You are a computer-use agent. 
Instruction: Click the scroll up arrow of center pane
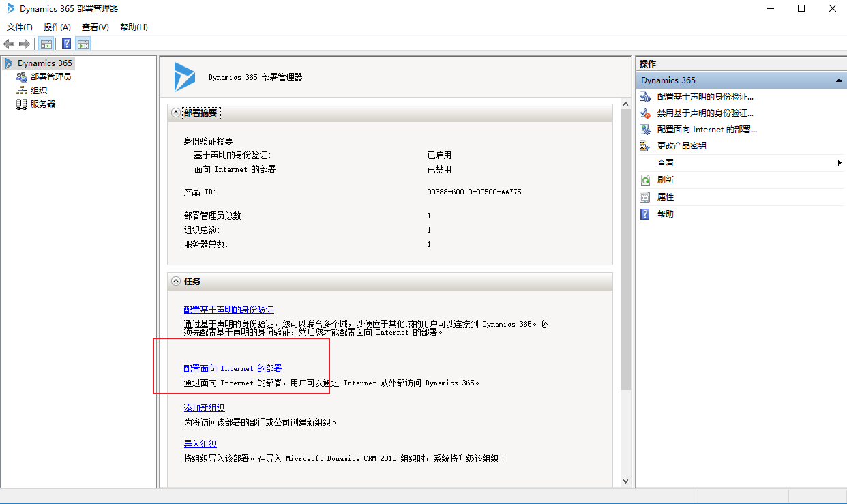tap(625, 103)
